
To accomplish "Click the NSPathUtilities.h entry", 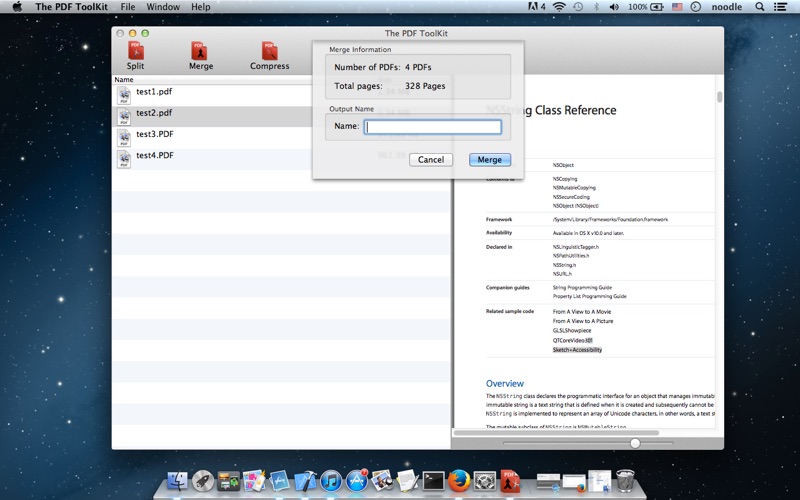I will point(570,256).
